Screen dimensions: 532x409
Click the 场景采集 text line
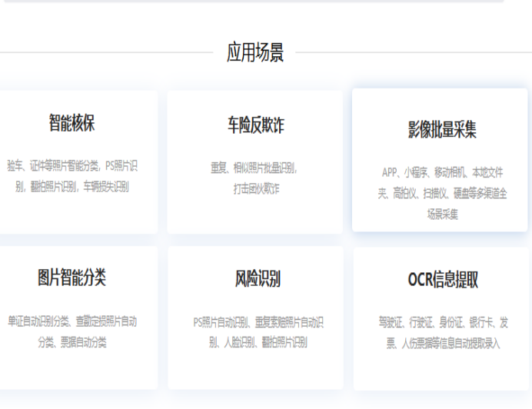pos(442,214)
